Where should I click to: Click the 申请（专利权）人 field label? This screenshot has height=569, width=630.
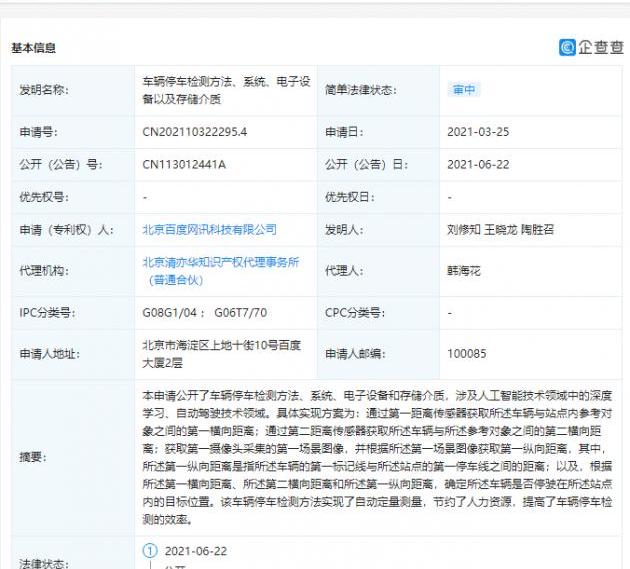[x=66, y=229]
